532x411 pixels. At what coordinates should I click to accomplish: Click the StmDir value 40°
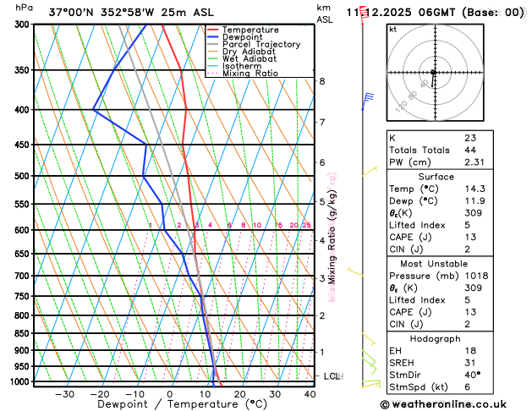pos(473,375)
